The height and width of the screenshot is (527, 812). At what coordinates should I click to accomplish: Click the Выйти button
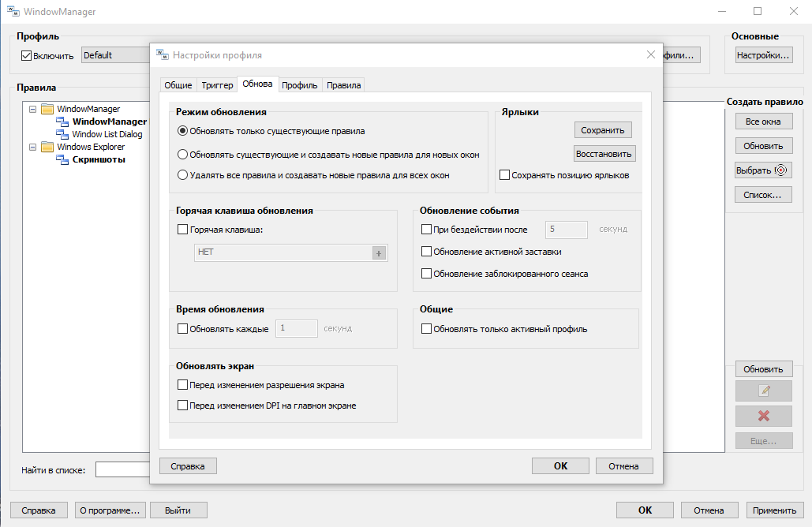click(x=178, y=510)
